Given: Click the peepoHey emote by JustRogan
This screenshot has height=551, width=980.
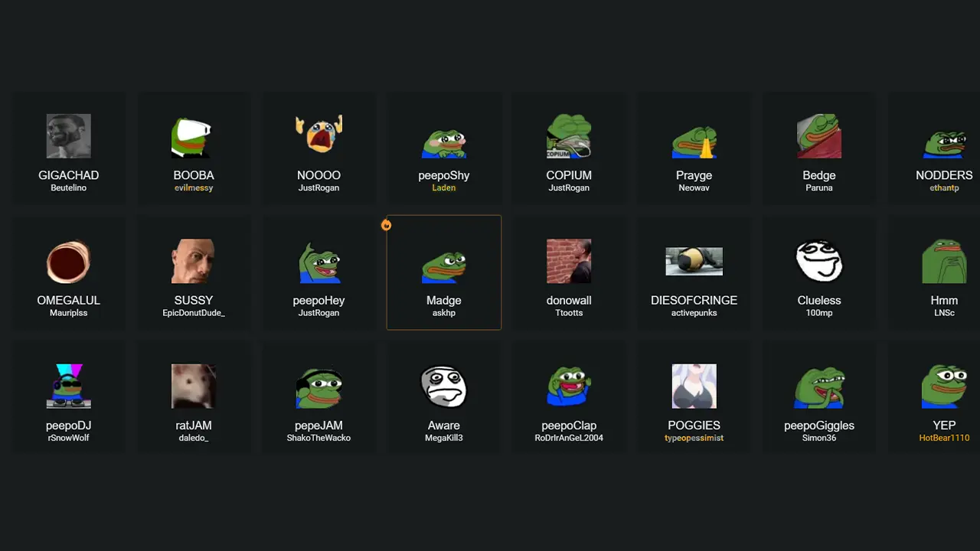Looking at the screenshot, I should (318, 274).
